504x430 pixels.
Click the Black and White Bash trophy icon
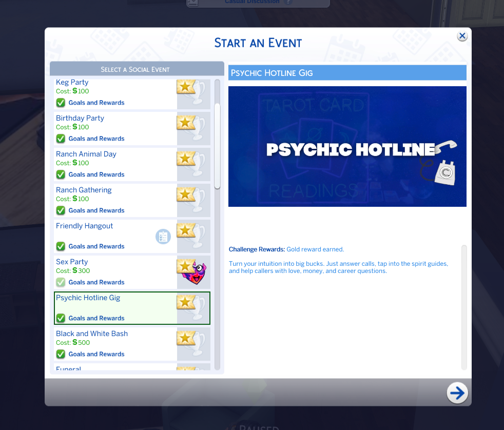tap(191, 344)
